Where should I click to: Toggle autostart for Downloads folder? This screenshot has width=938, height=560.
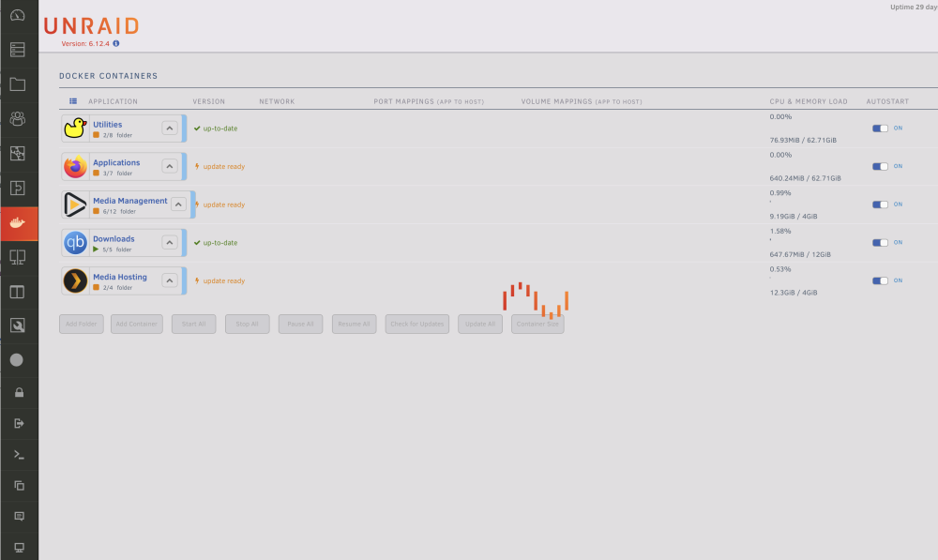tap(880, 242)
